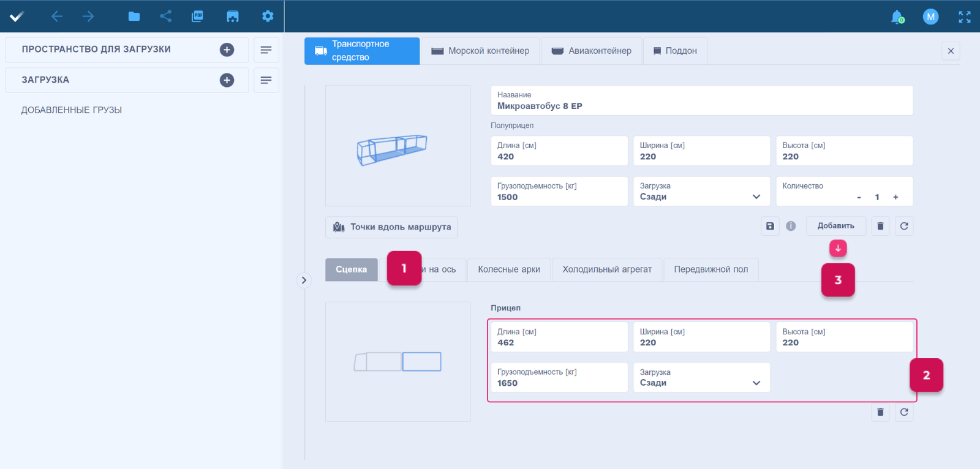Click the notifications bell icon
The width and height of the screenshot is (980, 469).
coord(897,17)
